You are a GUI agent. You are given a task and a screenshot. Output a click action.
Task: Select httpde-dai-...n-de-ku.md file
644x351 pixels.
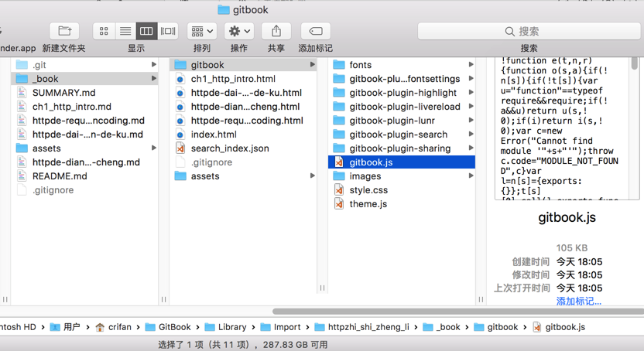pyautogui.click(x=84, y=135)
